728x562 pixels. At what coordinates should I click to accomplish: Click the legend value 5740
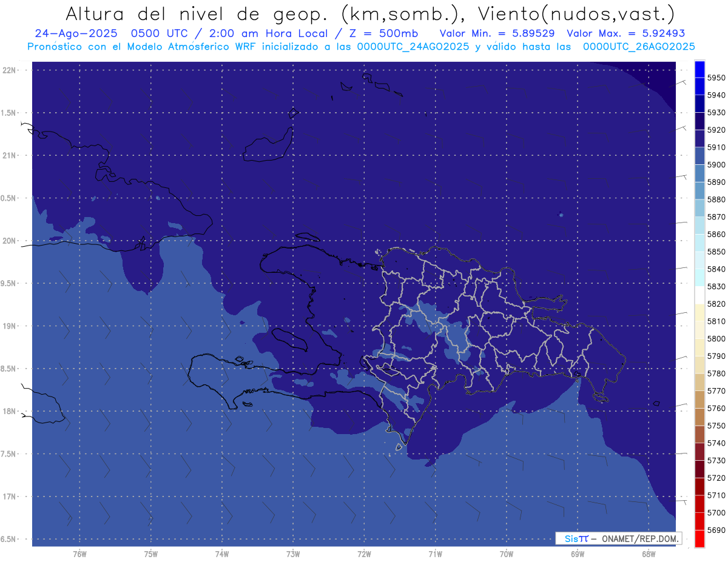[716, 443]
